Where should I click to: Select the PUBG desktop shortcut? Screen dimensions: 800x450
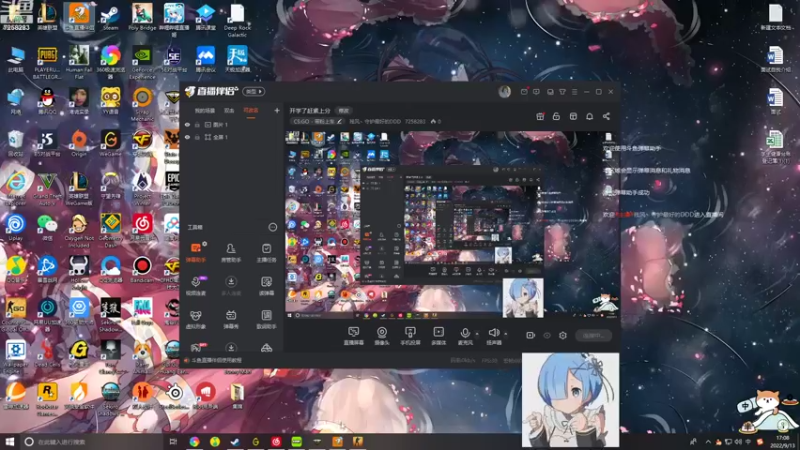click(47, 63)
